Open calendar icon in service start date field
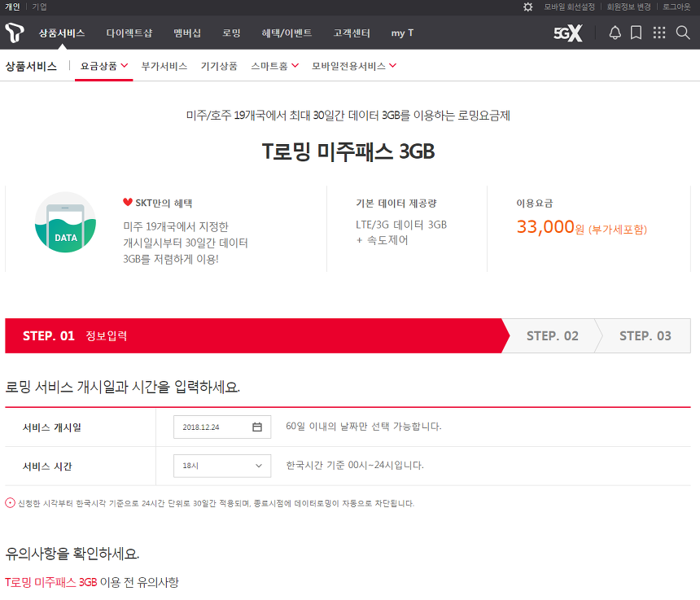The width and height of the screenshot is (700, 600). point(257,427)
